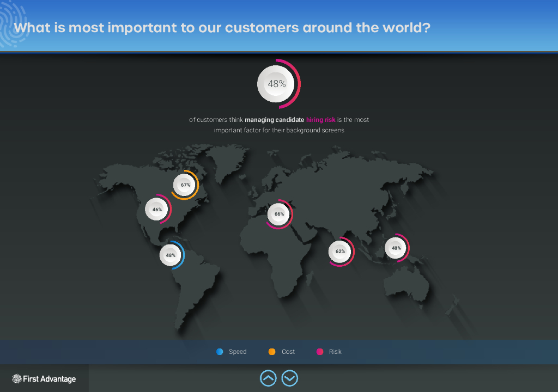This screenshot has width=558, height=392.
Task: Toggle the orange Cost legend dot
Action: (x=272, y=352)
